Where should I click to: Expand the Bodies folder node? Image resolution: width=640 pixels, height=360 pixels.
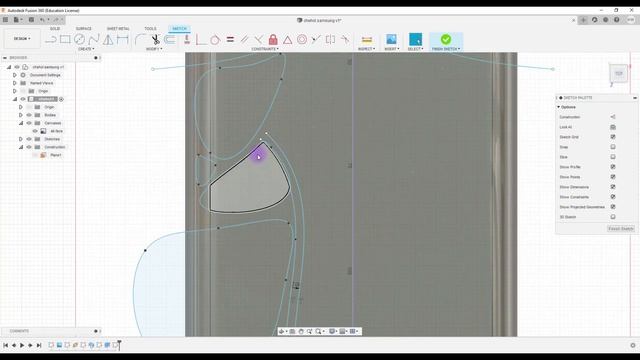[x=21, y=115]
